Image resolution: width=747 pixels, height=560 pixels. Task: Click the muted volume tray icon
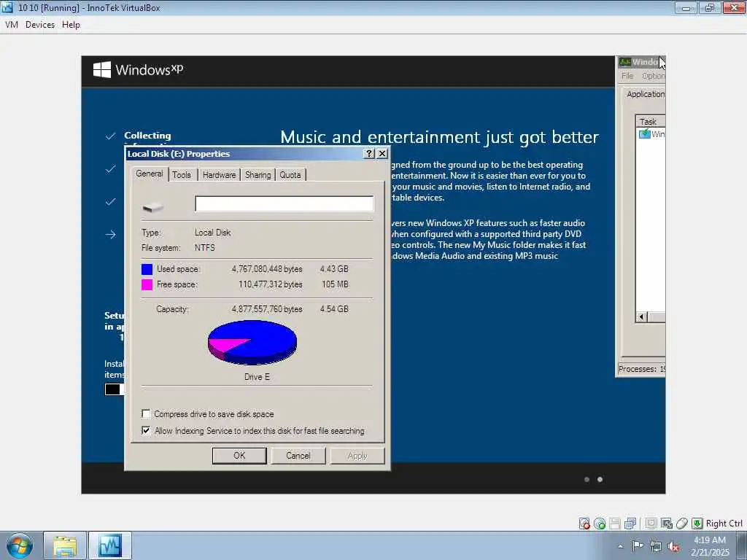[x=673, y=547]
